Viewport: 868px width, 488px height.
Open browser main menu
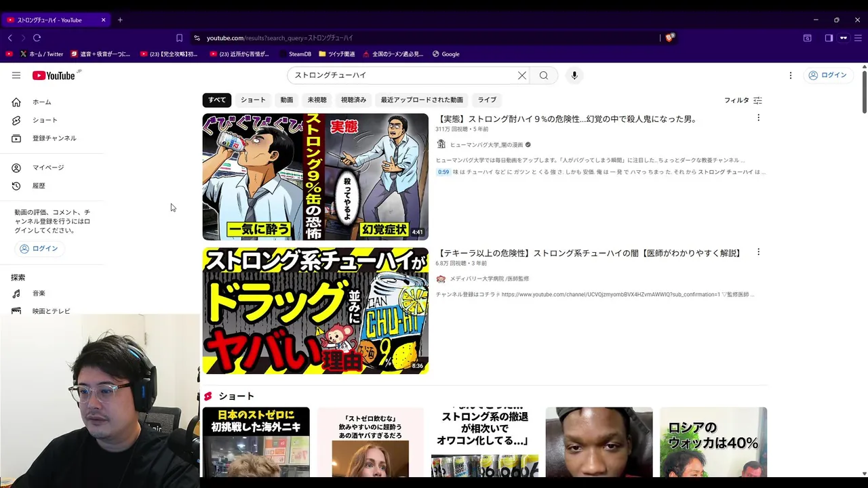click(858, 38)
